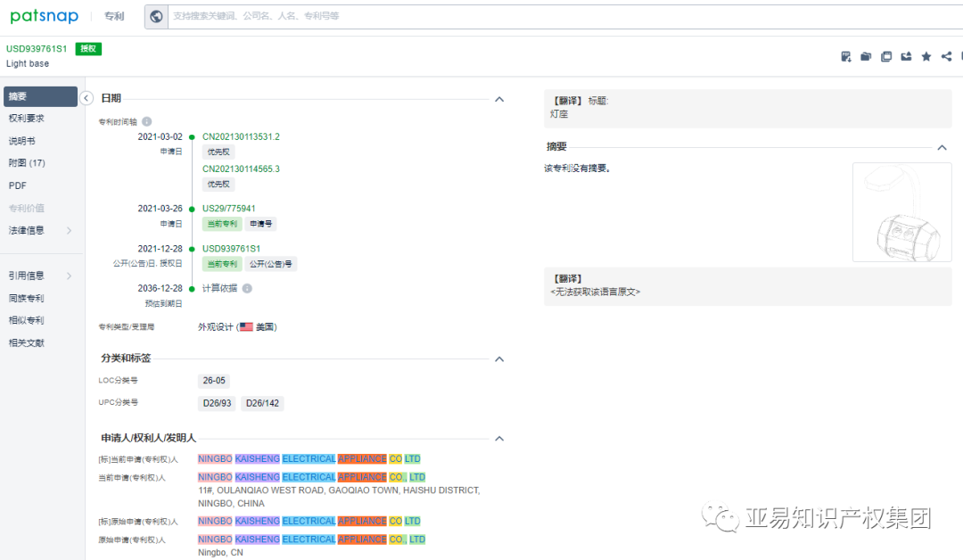The height and width of the screenshot is (560, 963).
Task: Expand 引用信息 submenu arrow
Action: coord(69,276)
